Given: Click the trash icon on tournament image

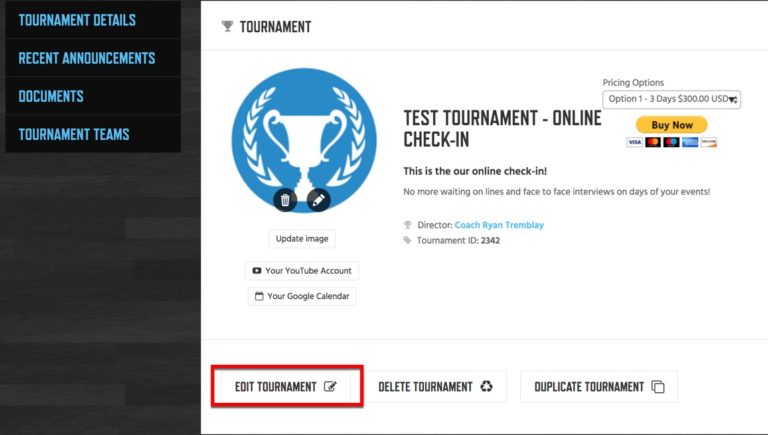Looking at the screenshot, I should tap(285, 200).
